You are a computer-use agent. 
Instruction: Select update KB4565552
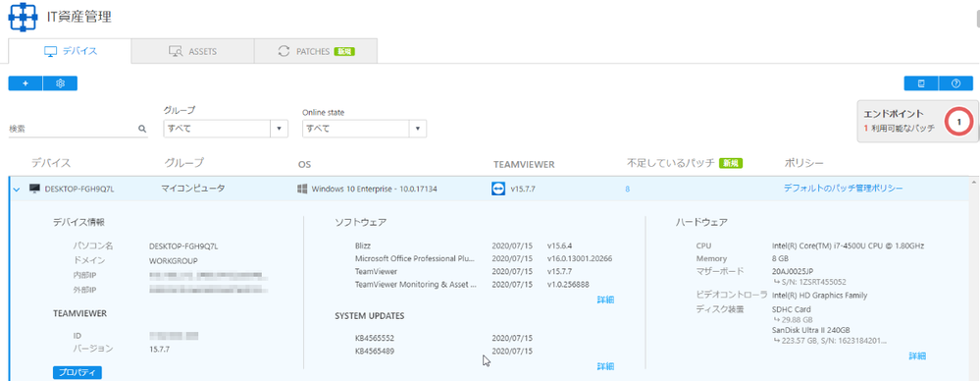click(x=375, y=338)
